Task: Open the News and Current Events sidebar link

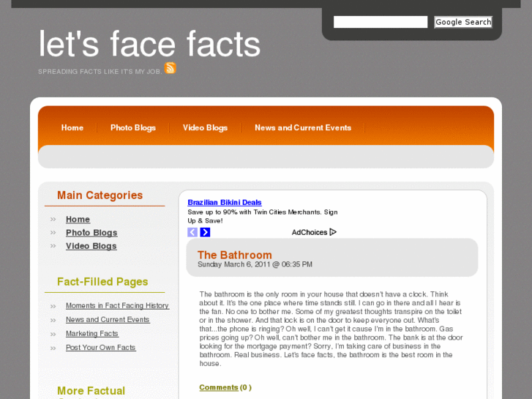Action: 108,319
